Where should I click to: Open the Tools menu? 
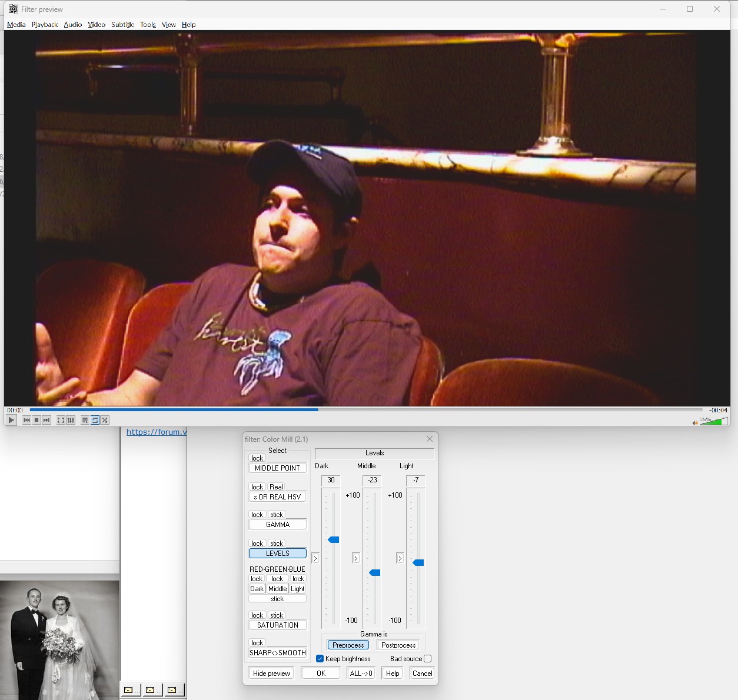(x=148, y=25)
